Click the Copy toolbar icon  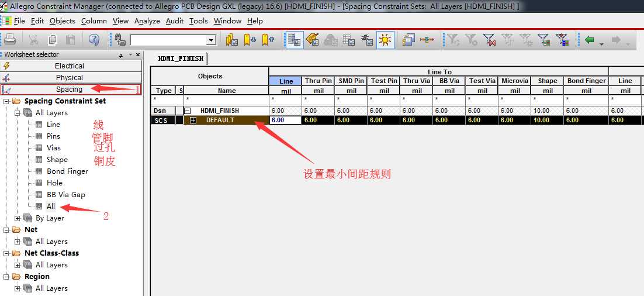coord(52,40)
